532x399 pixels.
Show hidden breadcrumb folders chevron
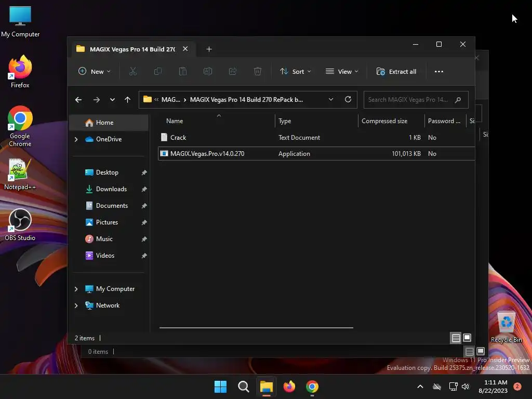pyautogui.click(x=156, y=99)
